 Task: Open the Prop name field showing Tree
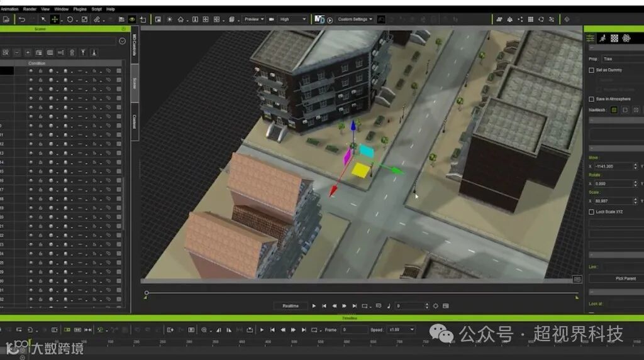click(x=623, y=59)
